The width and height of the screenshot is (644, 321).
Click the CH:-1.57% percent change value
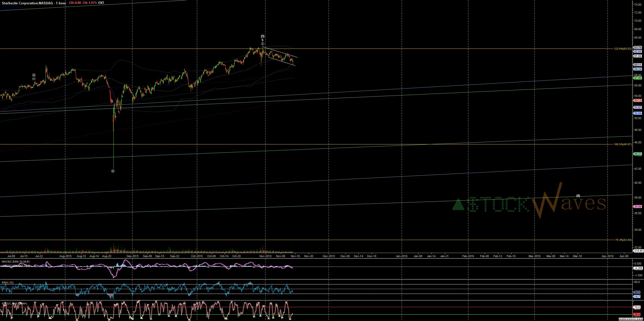pos(90,3)
